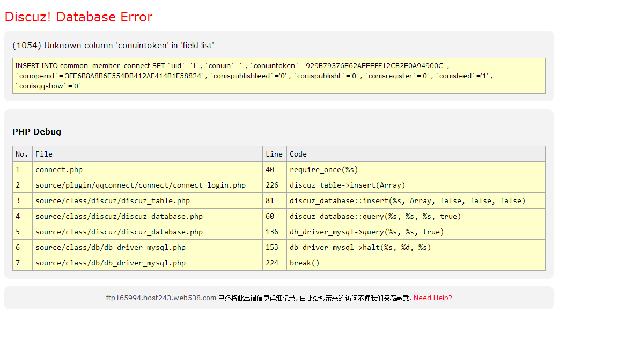Select discuz_database.php in row 4
The width and height of the screenshot is (618, 364).
(148, 216)
